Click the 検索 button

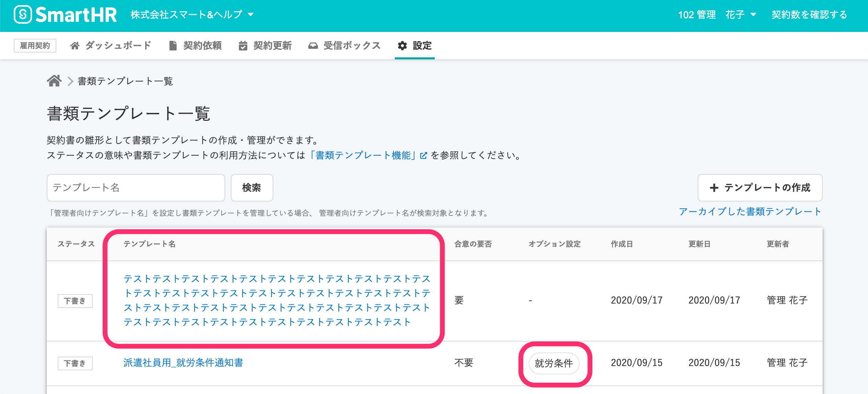[252, 188]
